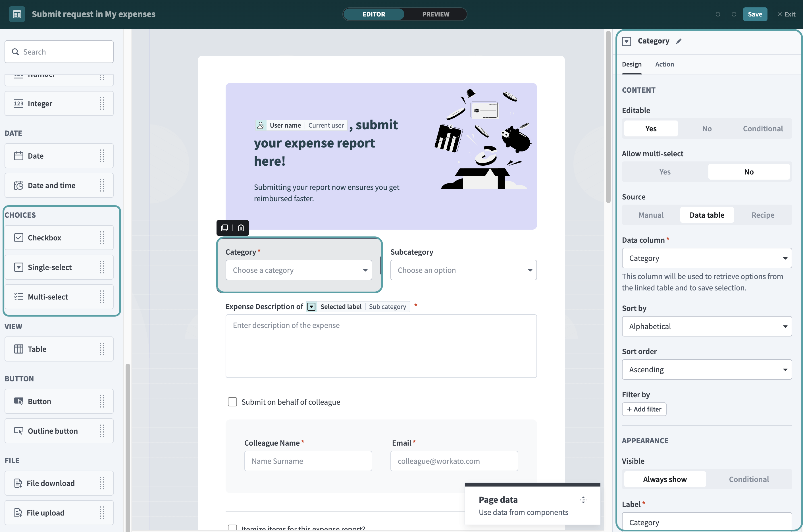Image resolution: width=803 pixels, height=532 pixels.
Task: Enable Allow multi-select with Yes
Action: 665,172
